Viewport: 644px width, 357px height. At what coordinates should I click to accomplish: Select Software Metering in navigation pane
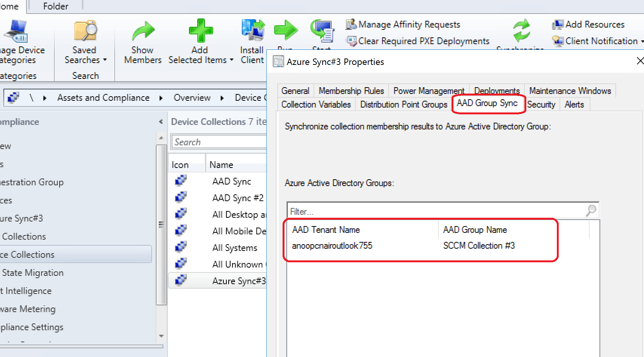[x=28, y=309]
